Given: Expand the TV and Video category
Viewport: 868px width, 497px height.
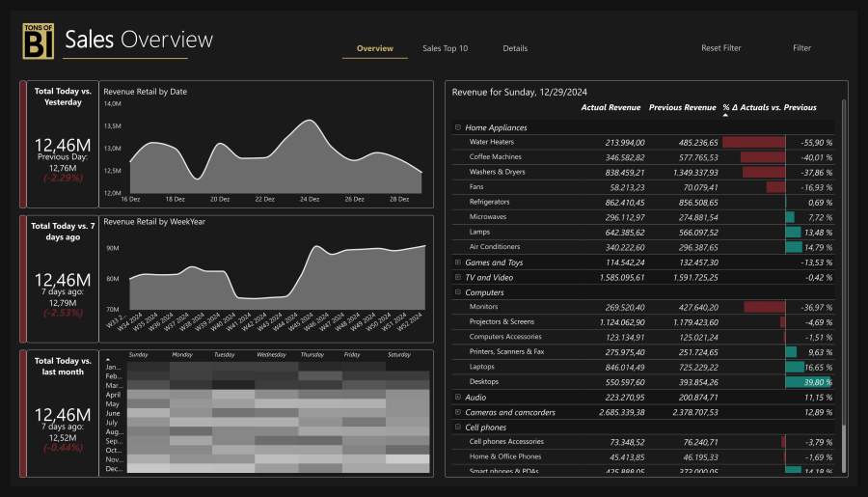Looking at the screenshot, I should pos(458,277).
